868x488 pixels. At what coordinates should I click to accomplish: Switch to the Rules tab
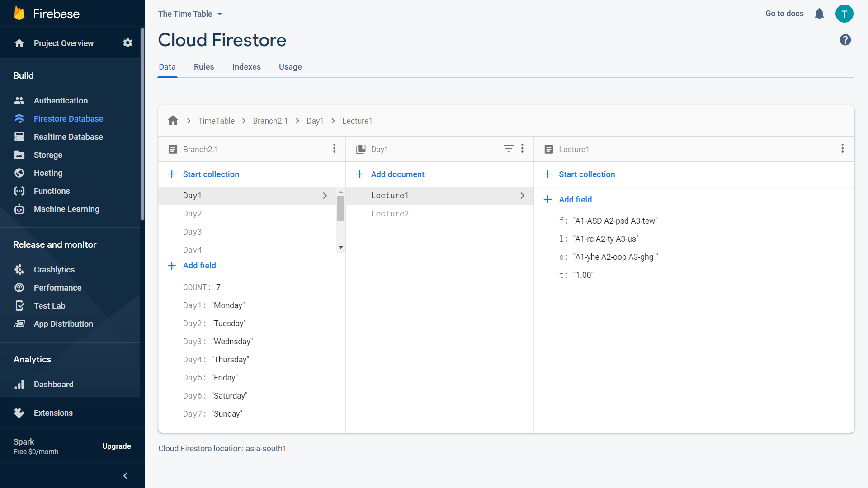204,67
